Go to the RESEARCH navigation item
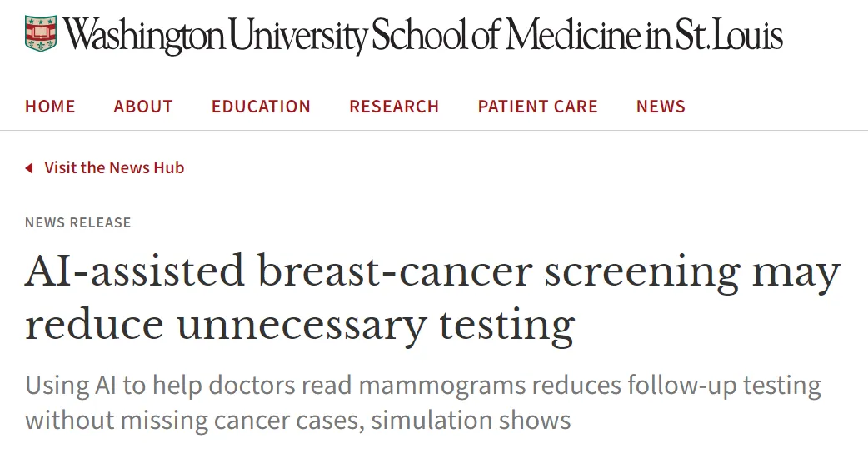The width and height of the screenshot is (868, 463). [394, 107]
